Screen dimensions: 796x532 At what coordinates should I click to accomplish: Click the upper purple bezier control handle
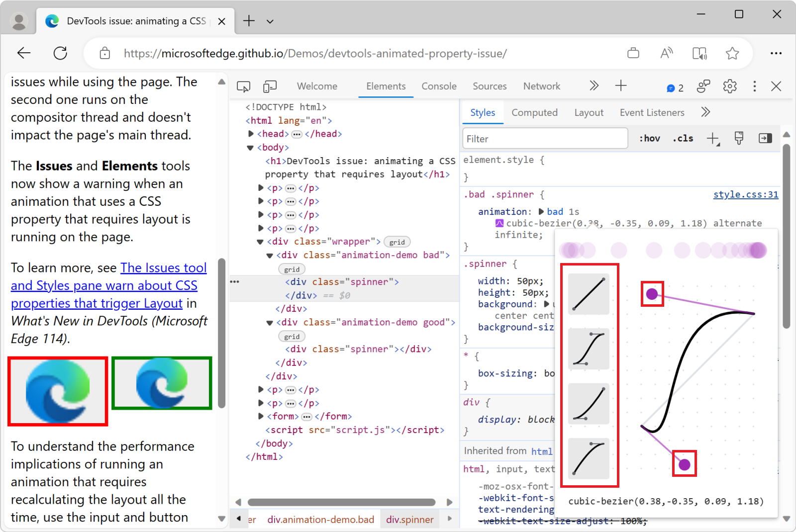tap(652, 294)
